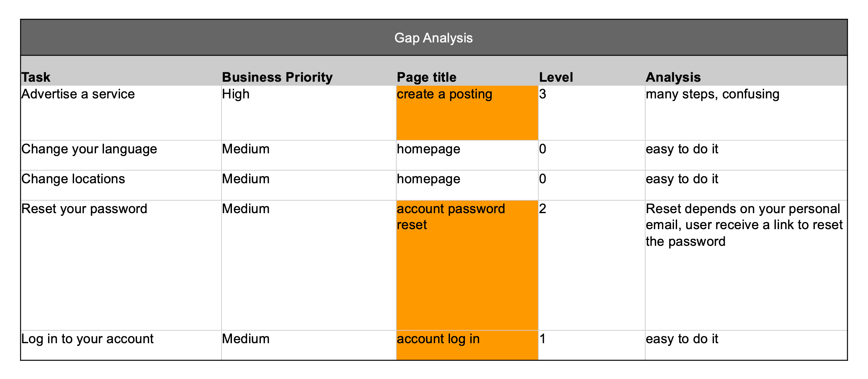Click the Advertise a service cell
The height and width of the screenshot is (379, 868).
(78, 94)
